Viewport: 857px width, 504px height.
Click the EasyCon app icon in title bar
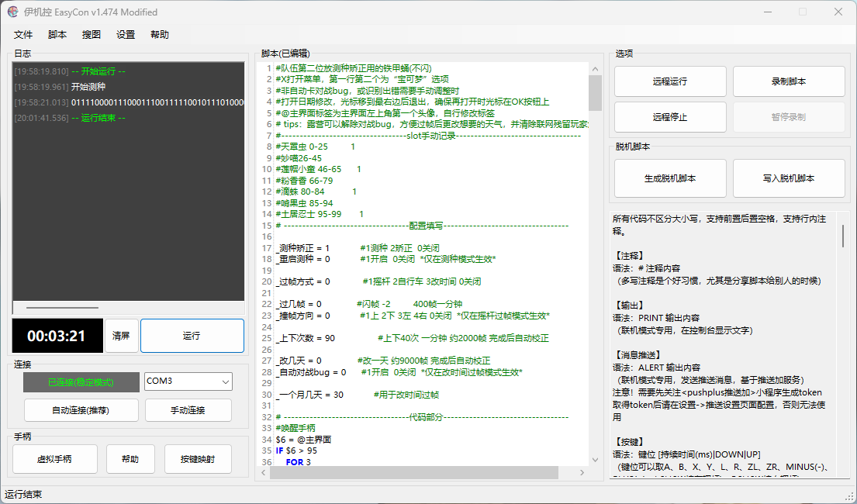(x=13, y=12)
